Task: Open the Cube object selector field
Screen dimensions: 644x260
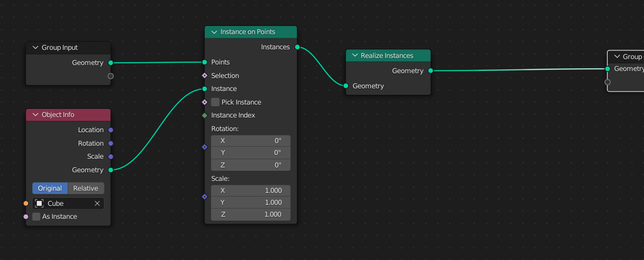Action: pos(68,203)
